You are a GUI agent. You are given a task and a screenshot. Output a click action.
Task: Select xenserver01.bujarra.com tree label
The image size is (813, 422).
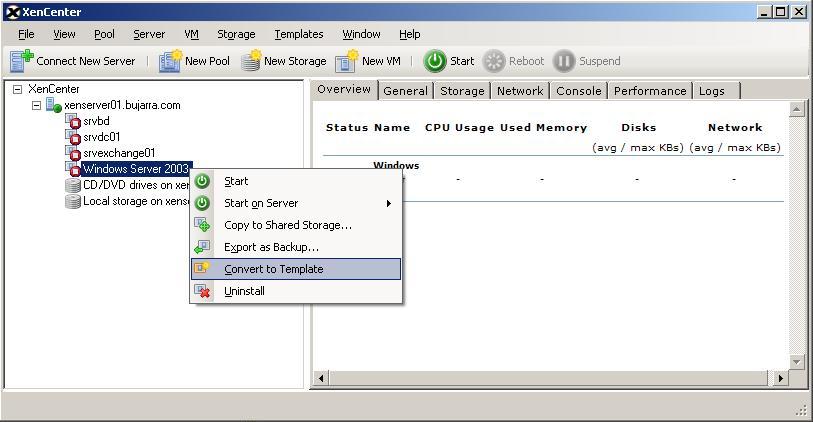(x=122, y=105)
